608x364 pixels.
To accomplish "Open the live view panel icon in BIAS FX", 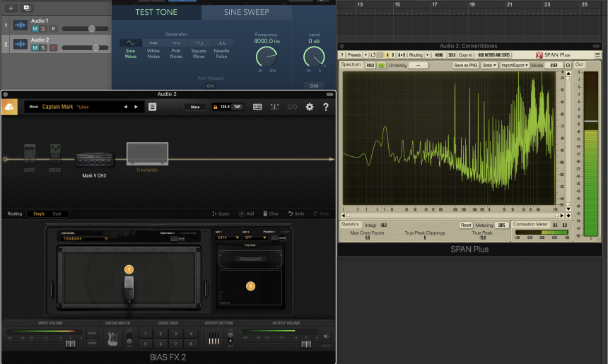I will point(257,107).
